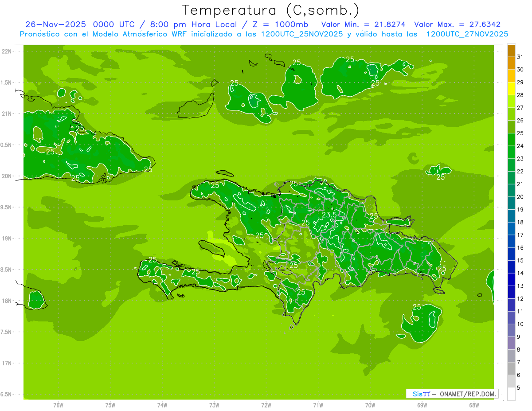
Task: Click the "70W" longitude axis label
Action: click(x=370, y=405)
